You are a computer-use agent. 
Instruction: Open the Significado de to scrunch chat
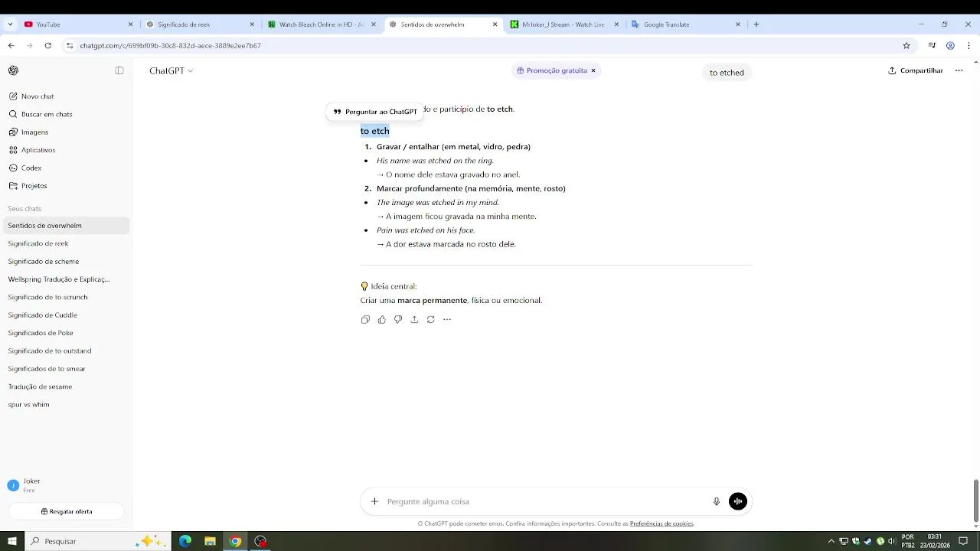(67, 297)
